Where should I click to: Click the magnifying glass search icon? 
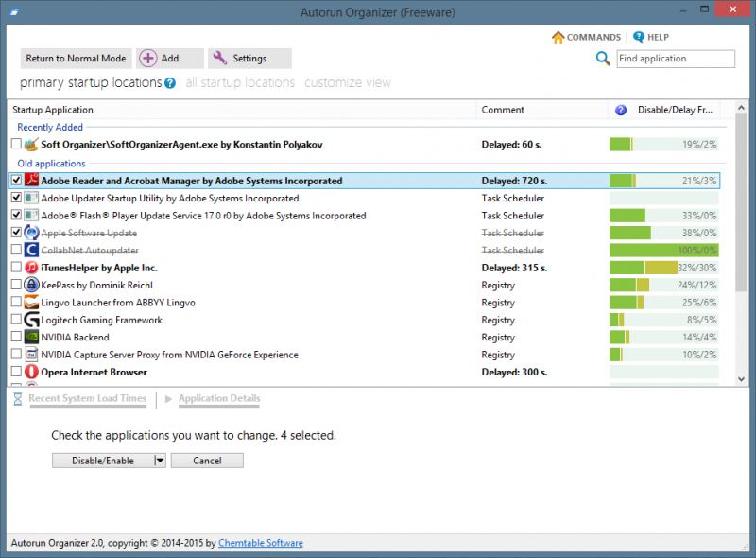(603, 59)
